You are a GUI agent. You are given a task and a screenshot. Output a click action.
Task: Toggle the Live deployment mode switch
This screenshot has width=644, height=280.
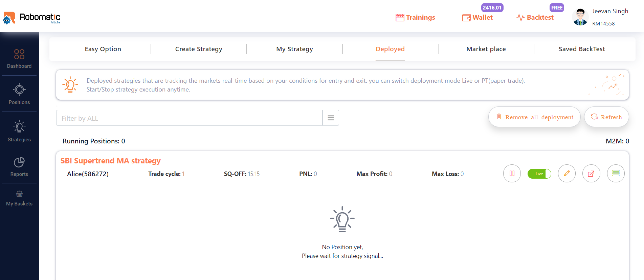(539, 174)
